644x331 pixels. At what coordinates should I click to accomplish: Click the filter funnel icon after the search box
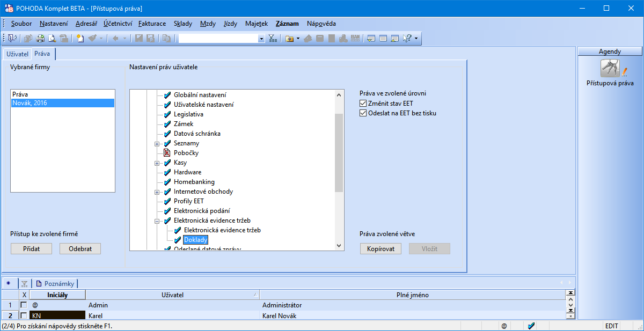(273, 39)
